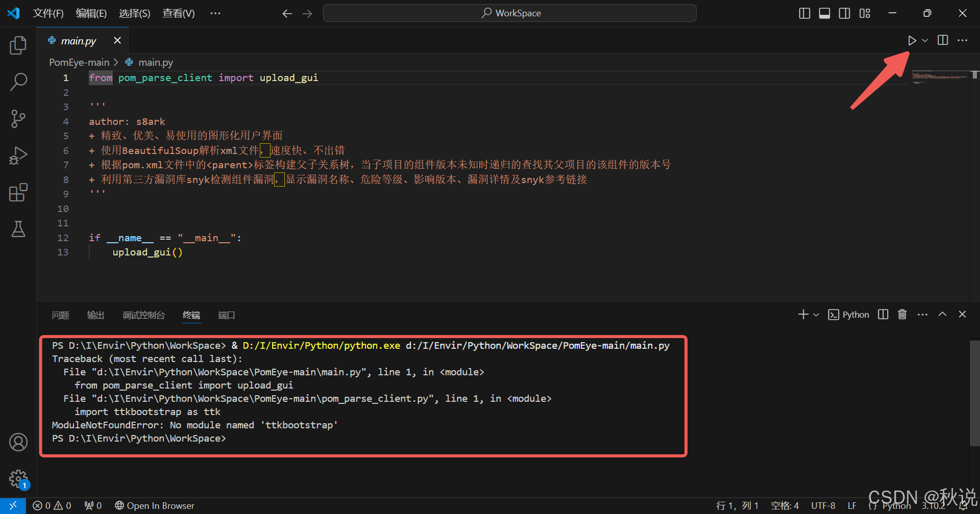Open the Extensions view

[x=18, y=192]
